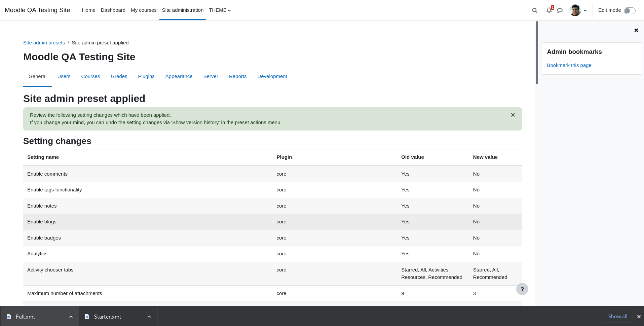Click Maximum number of attachments text
This screenshot has width=644, height=326.
[65, 293]
